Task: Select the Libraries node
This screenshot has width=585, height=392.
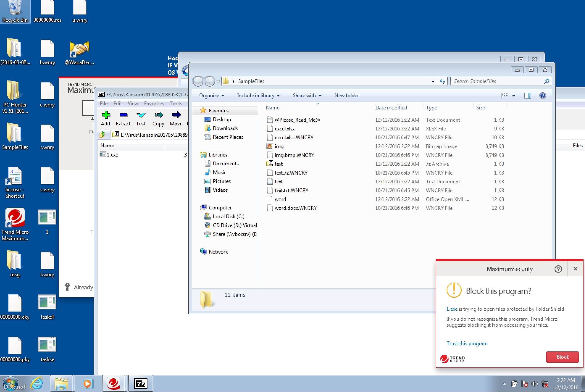Action: (217, 155)
